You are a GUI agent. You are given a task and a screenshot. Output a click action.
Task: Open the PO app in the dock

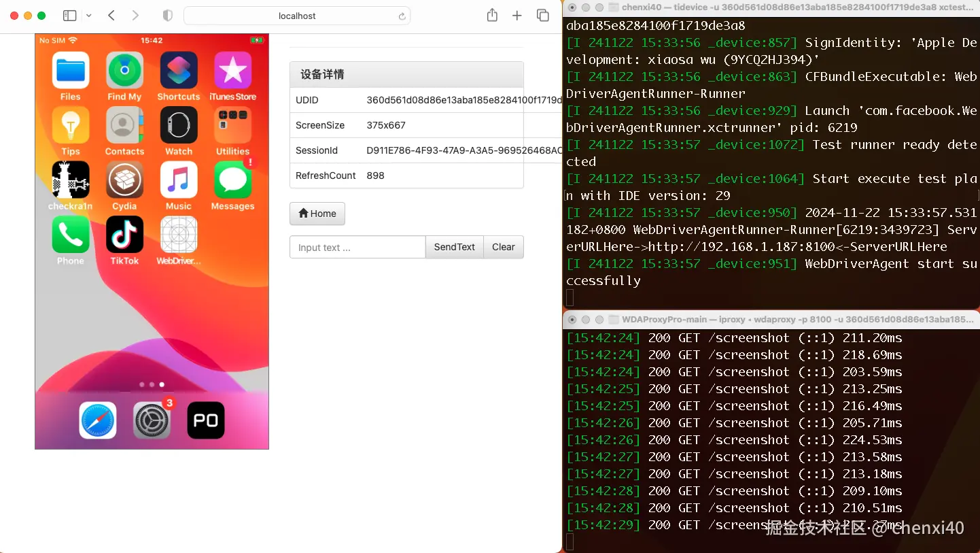[x=206, y=420]
